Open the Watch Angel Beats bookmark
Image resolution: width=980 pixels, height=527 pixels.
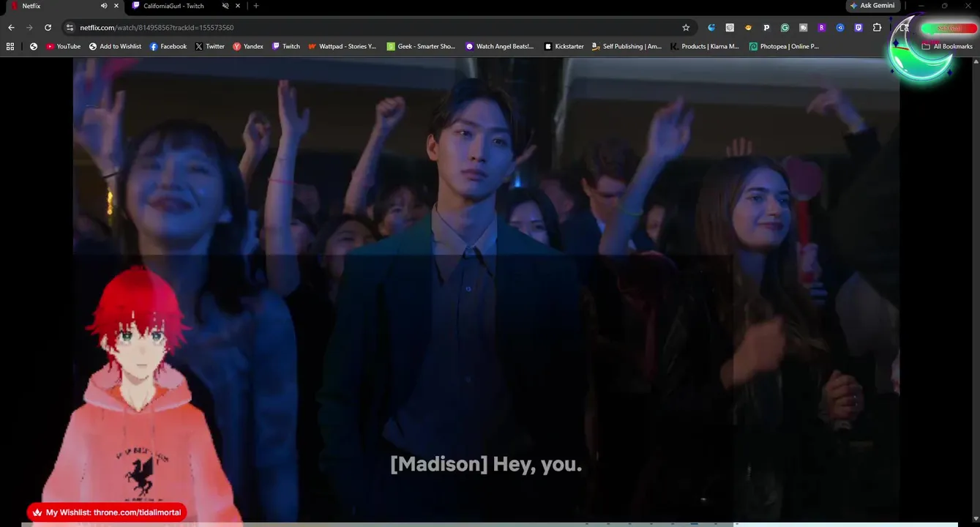tap(500, 46)
